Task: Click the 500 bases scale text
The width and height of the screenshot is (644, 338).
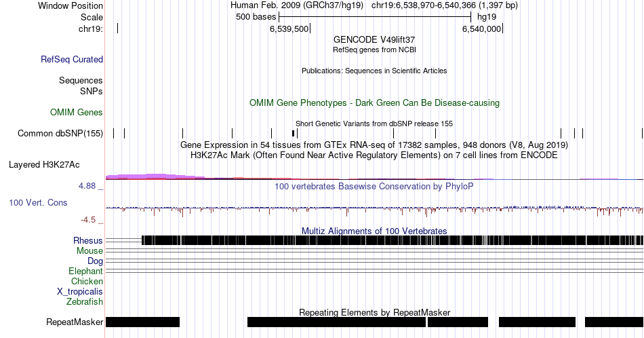Action: [x=256, y=17]
